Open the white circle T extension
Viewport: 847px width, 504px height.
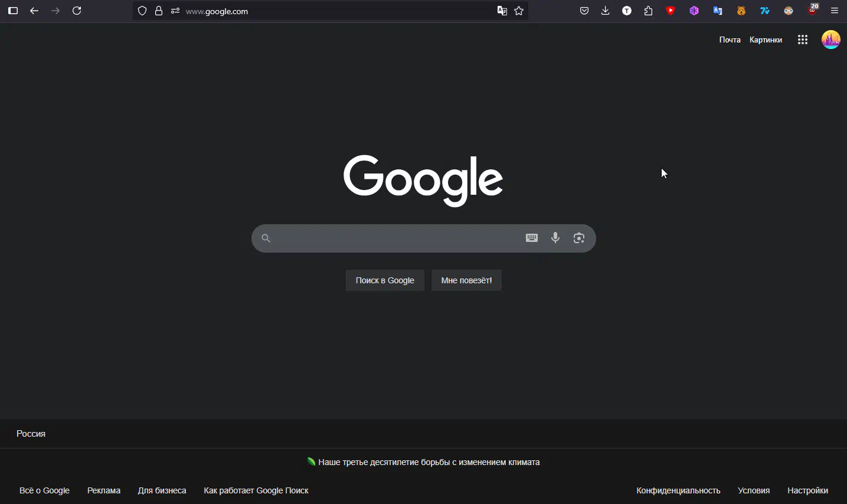click(627, 11)
